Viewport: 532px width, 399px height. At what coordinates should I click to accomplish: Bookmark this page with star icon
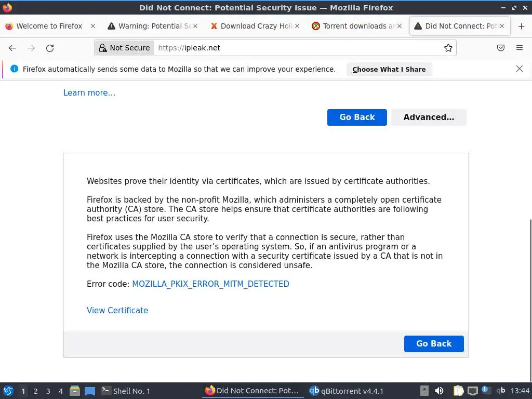pyautogui.click(x=448, y=48)
